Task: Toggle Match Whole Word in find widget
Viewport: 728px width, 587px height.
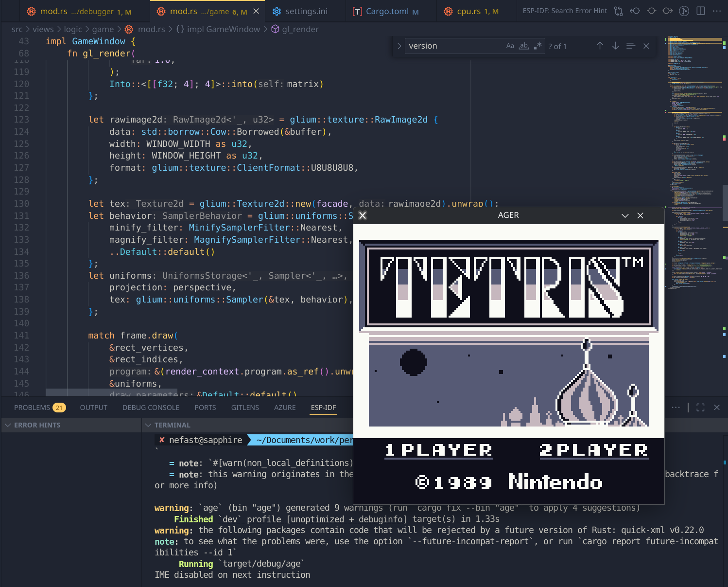Action: (x=523, y=46)
